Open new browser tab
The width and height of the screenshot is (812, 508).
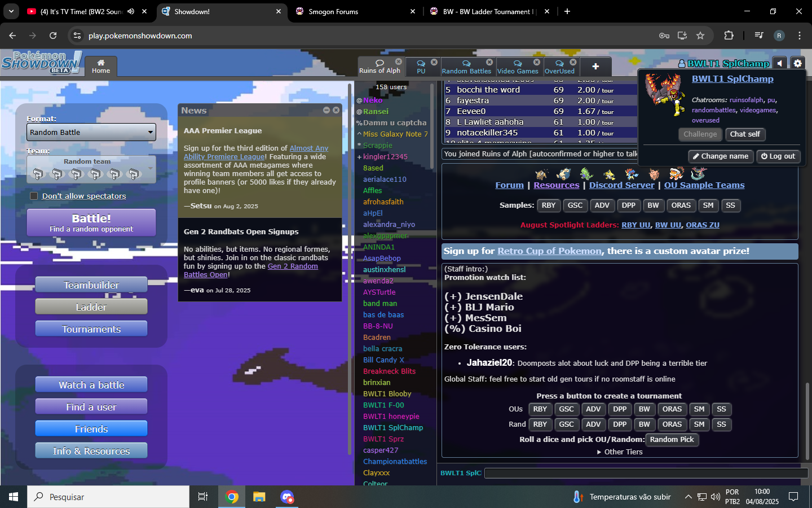567,11
